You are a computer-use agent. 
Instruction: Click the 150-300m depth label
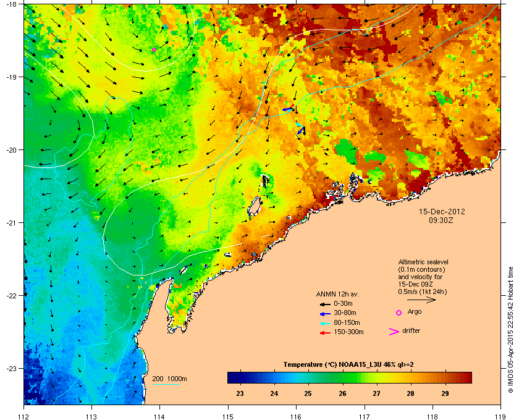coord(348,332)
